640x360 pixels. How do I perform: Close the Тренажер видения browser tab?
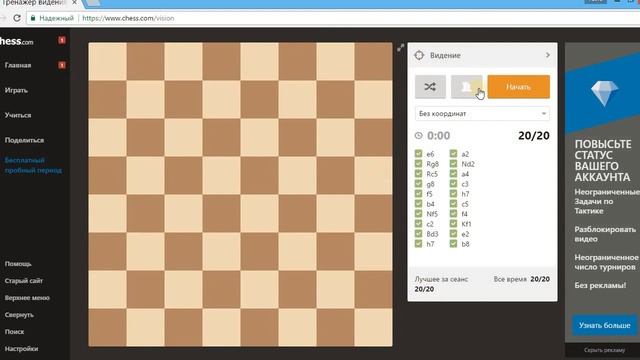click(74, 2)
